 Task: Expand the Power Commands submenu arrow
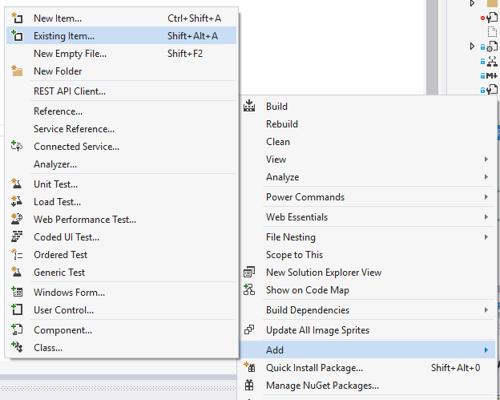486,197
